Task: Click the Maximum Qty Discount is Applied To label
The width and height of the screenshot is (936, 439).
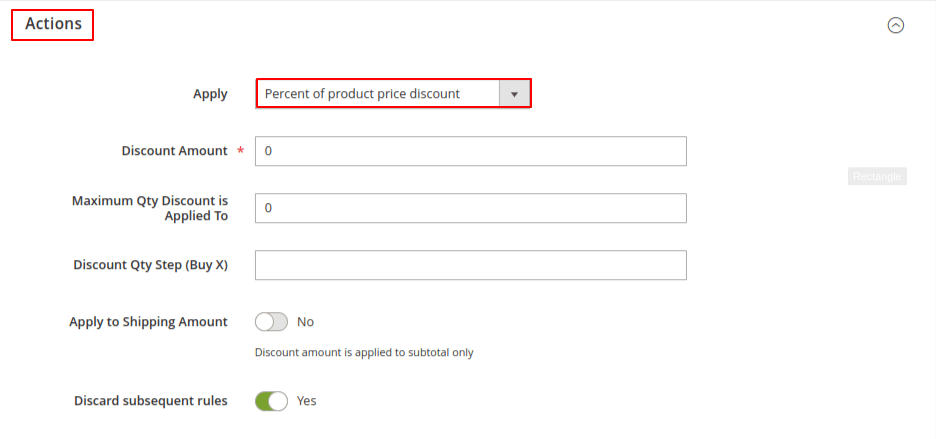Action: [x=150, y=208]
